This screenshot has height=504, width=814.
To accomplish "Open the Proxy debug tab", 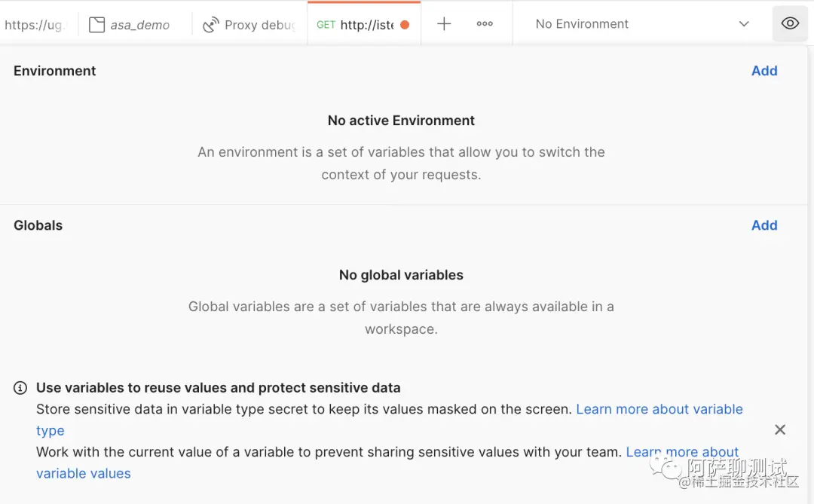I will point(259,25).
